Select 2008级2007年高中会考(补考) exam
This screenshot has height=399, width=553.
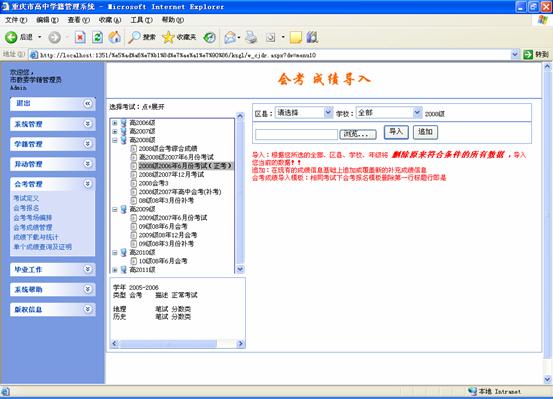pyautogui.click(x=180, y=192)
